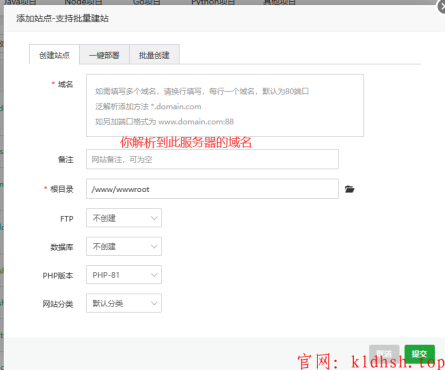Click the green 提交 submit button
This screenshot has height=370, width=445.
(x=419, y=354)
